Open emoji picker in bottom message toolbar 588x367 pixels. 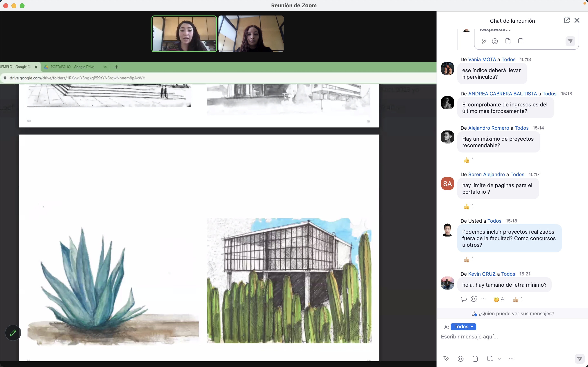click(x=460, y=359)
